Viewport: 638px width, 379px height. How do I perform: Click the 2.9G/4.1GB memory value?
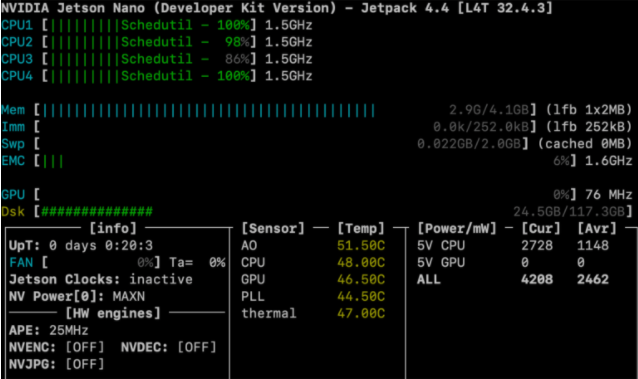(x=489, y=110)
